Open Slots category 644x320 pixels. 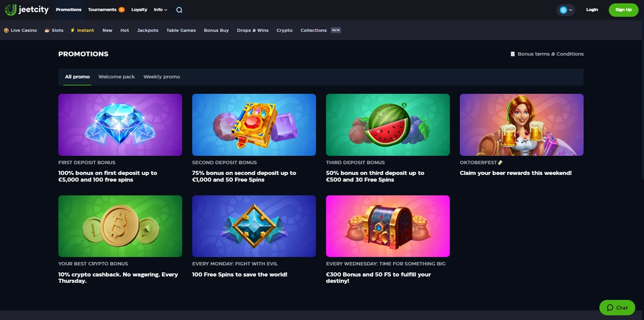[x=54, y=30]
